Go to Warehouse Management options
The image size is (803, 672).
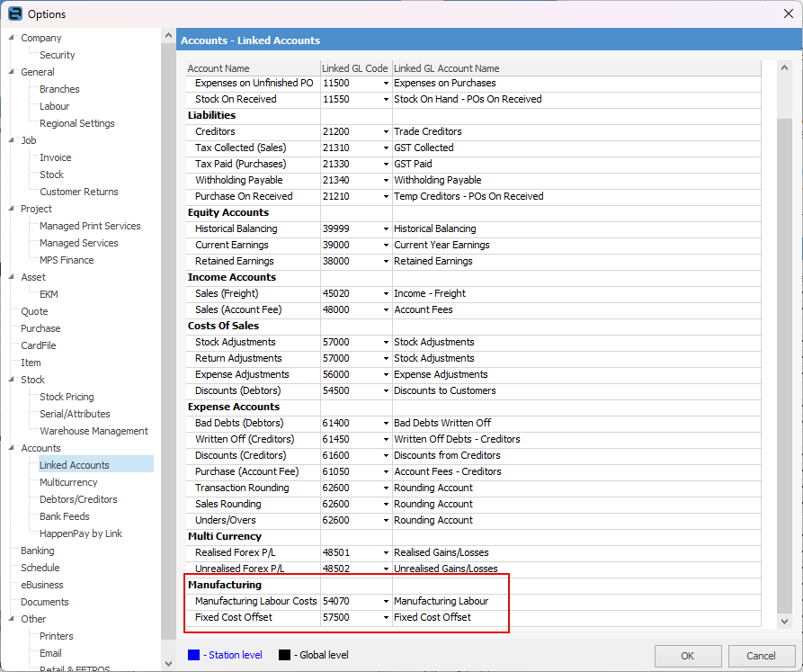pyautogui.click(x=94, y=431)
